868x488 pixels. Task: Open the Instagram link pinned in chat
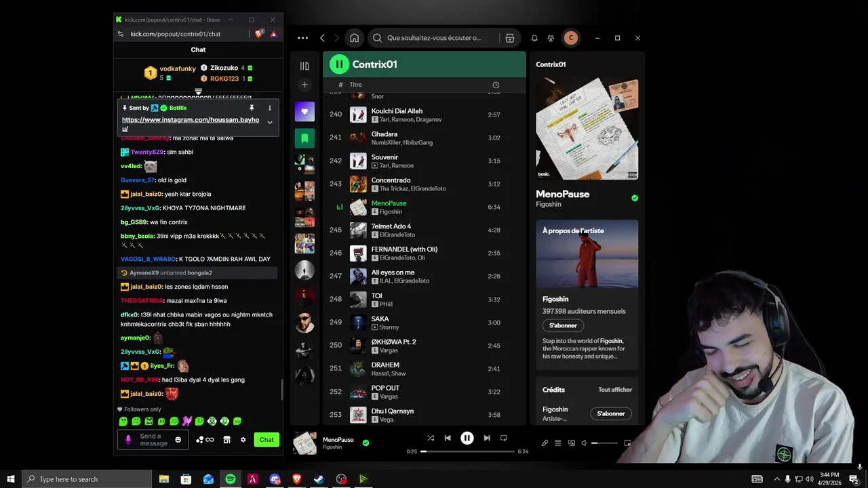tap(191, 124)
